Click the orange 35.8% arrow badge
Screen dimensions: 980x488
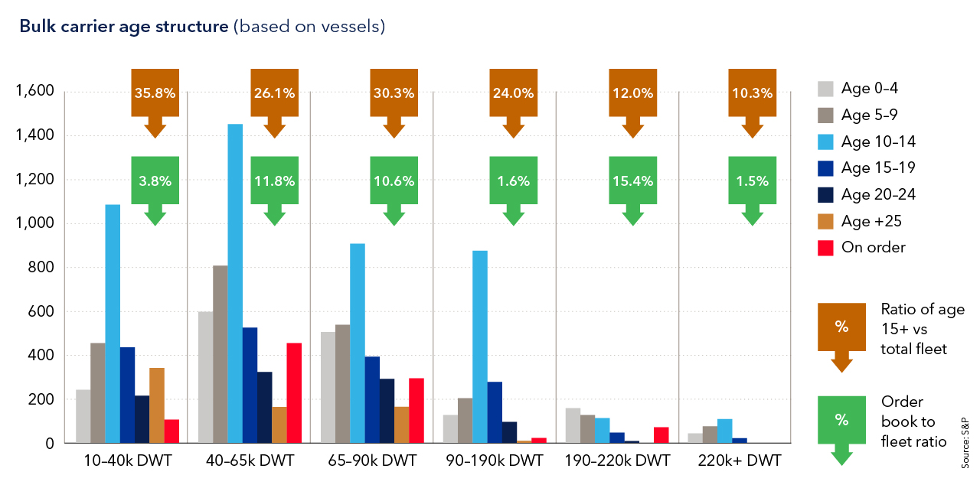pyautogui.click(x=155, y=95)
